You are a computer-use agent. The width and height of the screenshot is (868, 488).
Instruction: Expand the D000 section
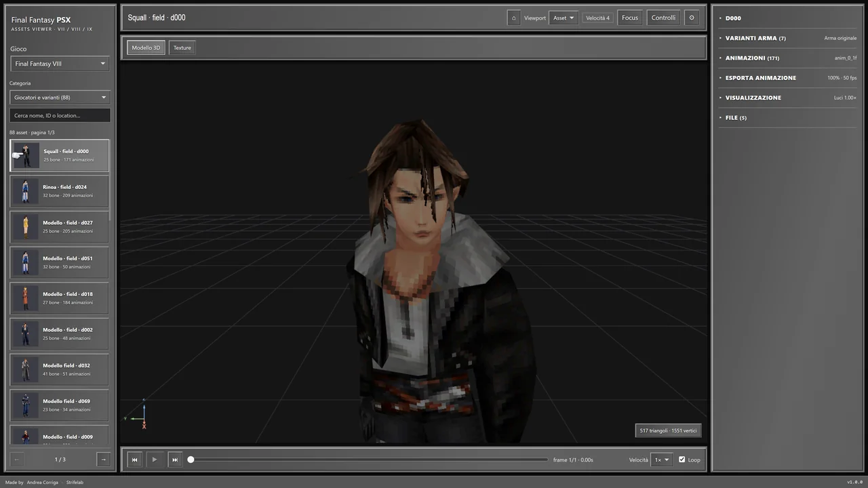pos(788,18)
